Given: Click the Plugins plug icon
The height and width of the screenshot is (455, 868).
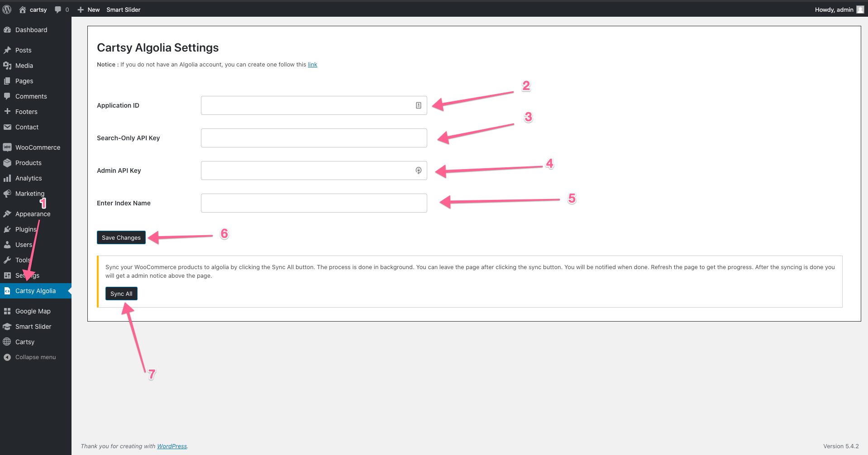Looking at the screenshot, I should [x=7, y=229].
